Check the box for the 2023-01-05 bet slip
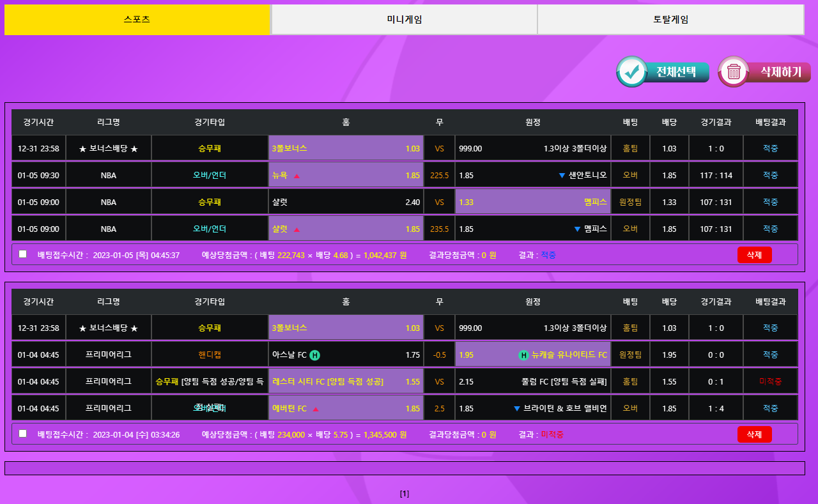This screenshot has height=504, width=818. point(23,254)
